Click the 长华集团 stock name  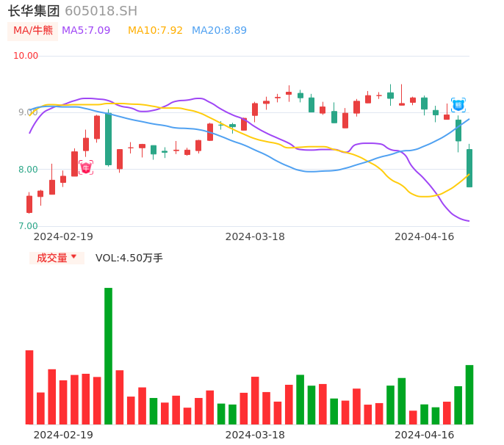[34, 11]
